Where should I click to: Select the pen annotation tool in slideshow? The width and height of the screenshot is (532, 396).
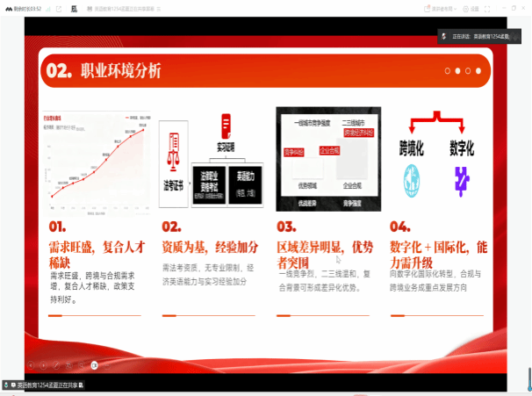pos(56,364)
